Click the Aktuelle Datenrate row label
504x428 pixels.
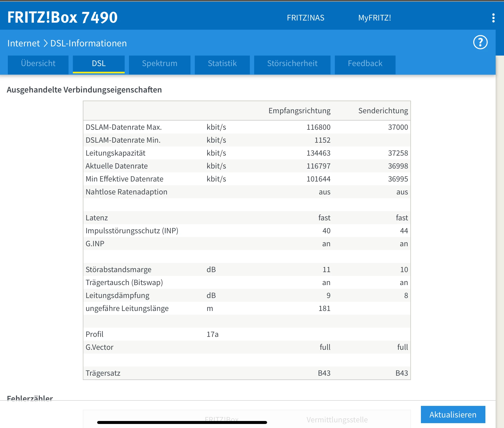pyautogui.click(x=117, y=166)
